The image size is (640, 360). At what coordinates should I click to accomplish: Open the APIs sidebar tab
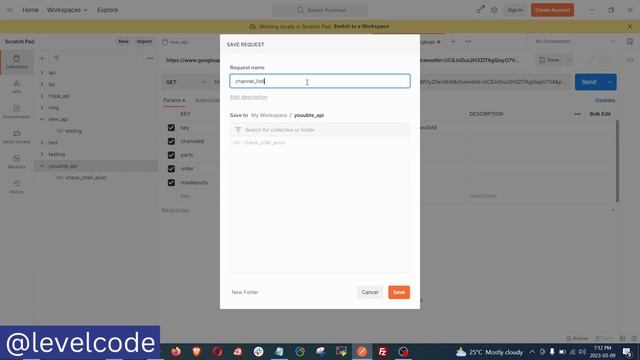[17, 87]
